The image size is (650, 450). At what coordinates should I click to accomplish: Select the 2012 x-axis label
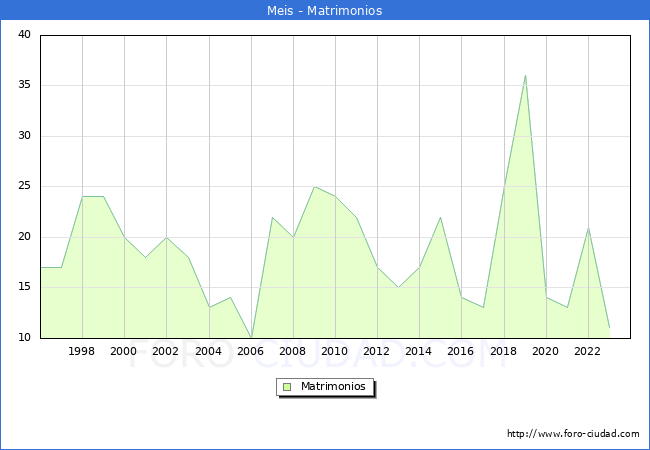point(376,351)
